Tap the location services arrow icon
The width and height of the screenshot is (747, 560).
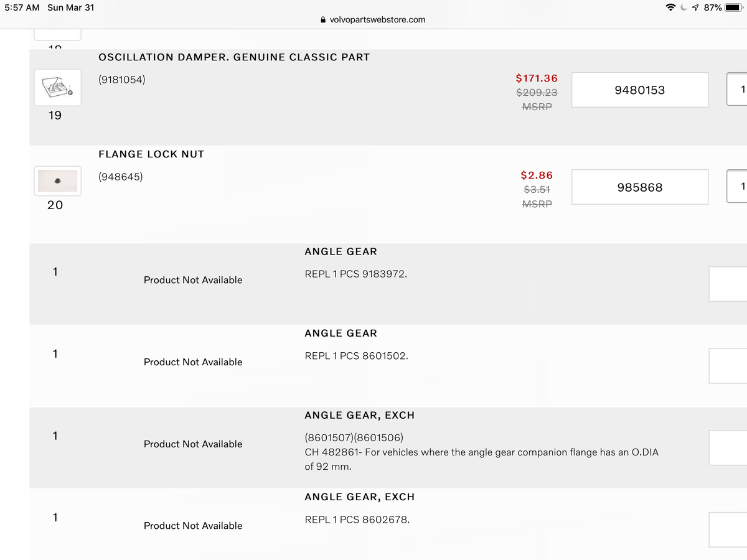click(x=696, y=7)
